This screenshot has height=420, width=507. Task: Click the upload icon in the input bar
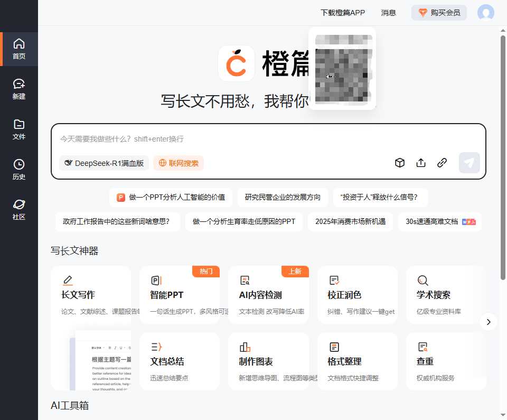[421, 163]
